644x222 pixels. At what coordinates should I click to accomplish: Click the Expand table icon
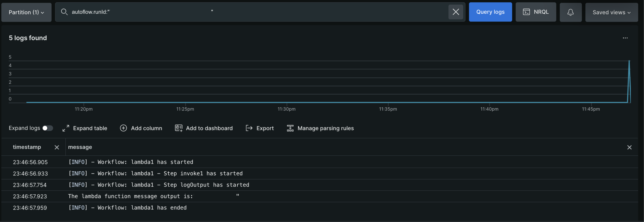point(66,128)
